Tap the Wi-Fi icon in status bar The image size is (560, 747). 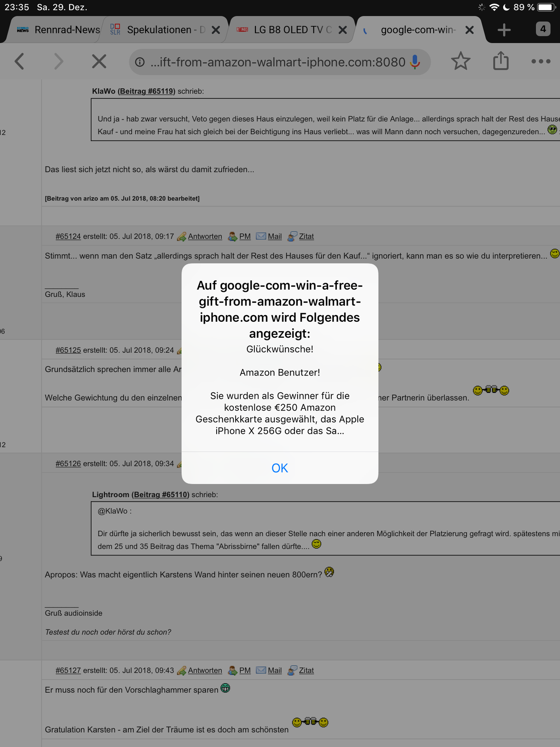click(x=494, y=7)
